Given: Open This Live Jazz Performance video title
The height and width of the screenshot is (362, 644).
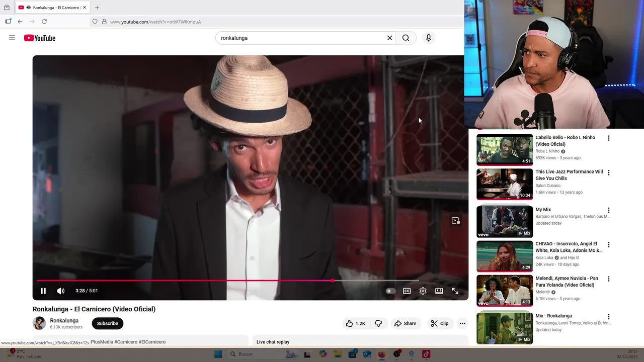Looking at the screenshot, I should [x=569, y=175].
